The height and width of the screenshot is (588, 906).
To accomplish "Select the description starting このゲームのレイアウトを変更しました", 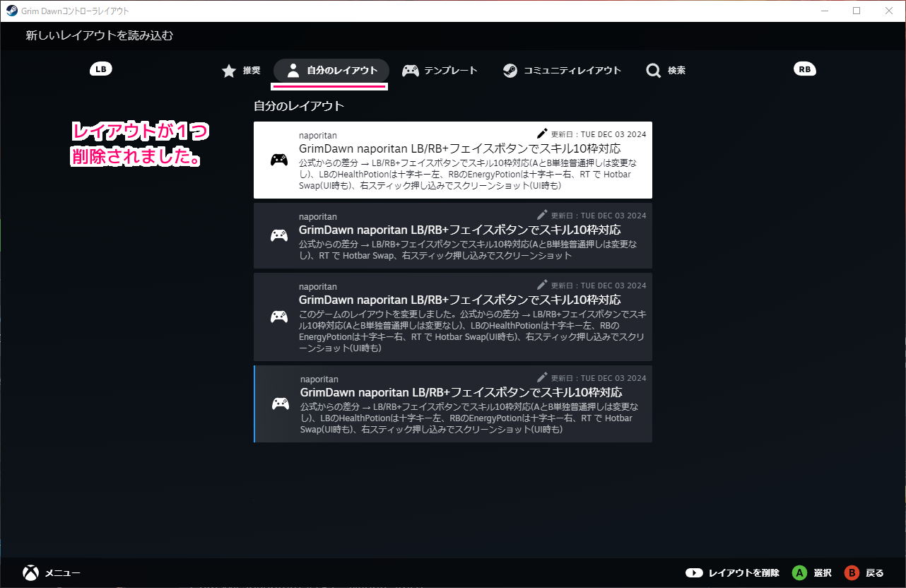I will coord(472,331).
